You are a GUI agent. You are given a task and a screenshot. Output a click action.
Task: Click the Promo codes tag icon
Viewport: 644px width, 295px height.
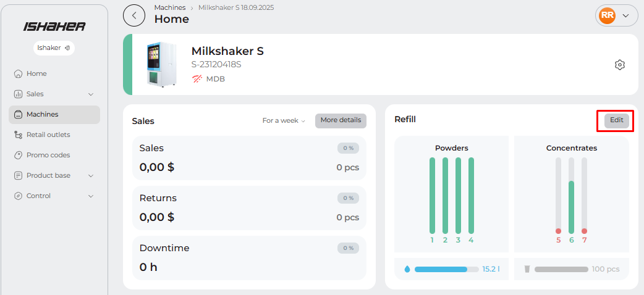pyautogui.click(x=18, y=156)
